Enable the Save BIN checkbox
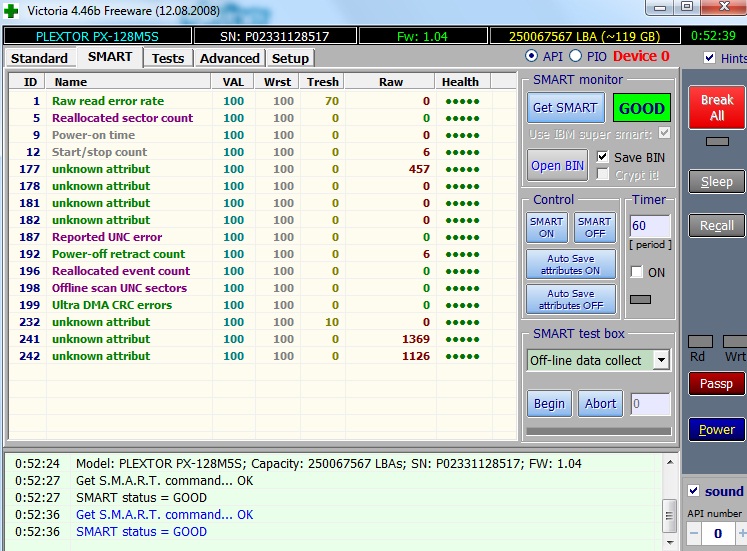 (x=603, y=157)
